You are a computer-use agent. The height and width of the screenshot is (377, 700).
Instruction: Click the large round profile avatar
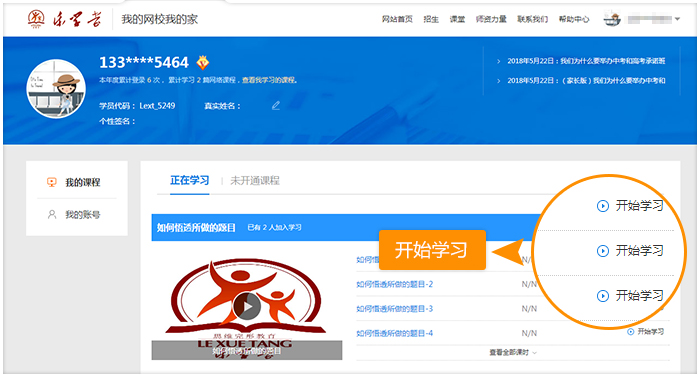point(56,89)
